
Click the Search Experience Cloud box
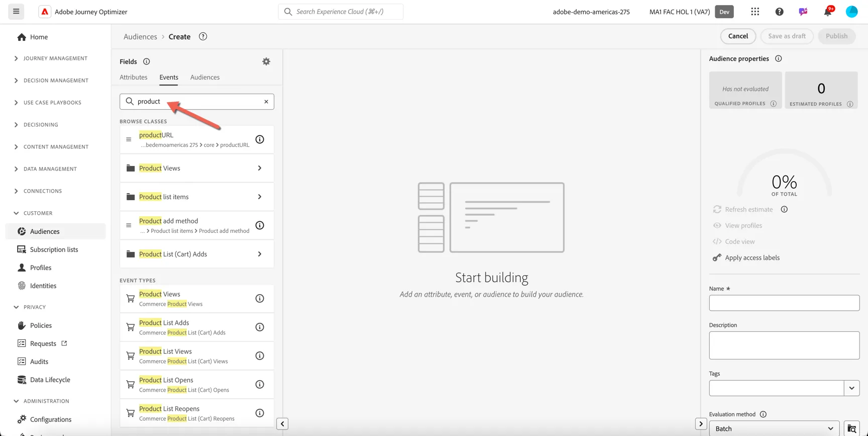[x=341, y=12]
